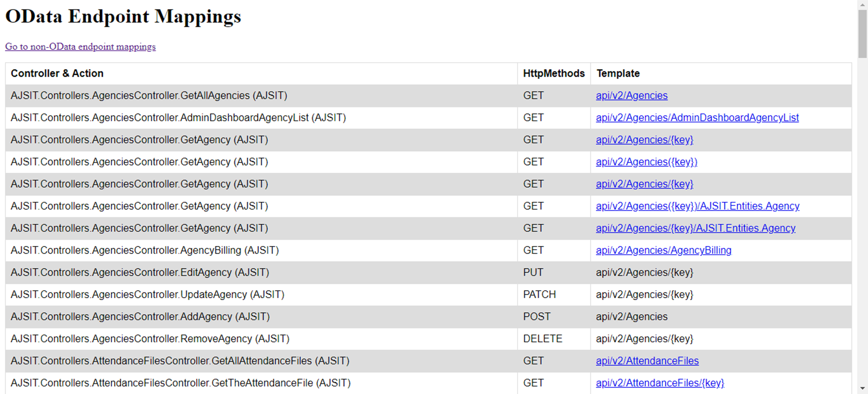Open the AdminDashboardAgencyList template link

(697, 117)
